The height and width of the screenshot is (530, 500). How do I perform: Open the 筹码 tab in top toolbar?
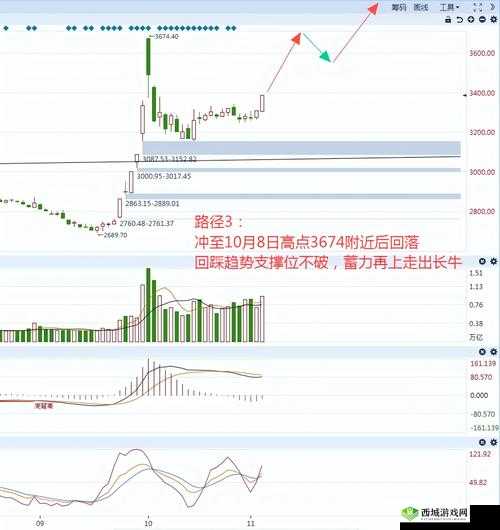tap(399, 7)
